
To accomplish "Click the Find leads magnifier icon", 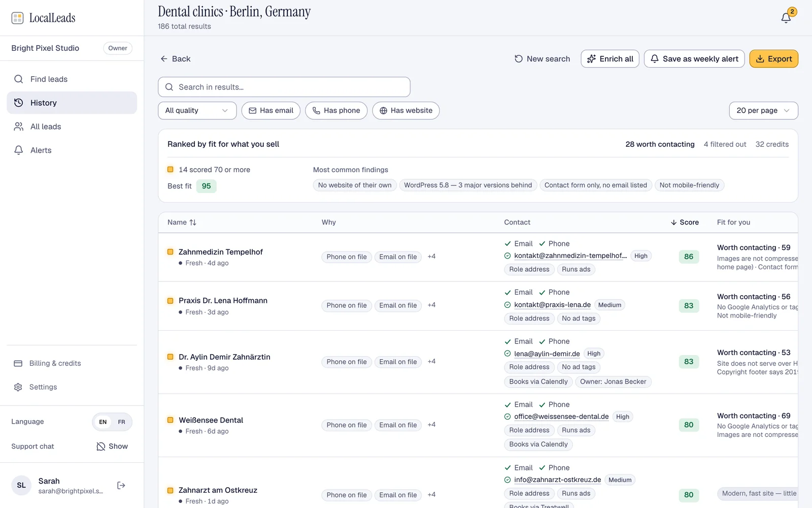I will 19,79.
